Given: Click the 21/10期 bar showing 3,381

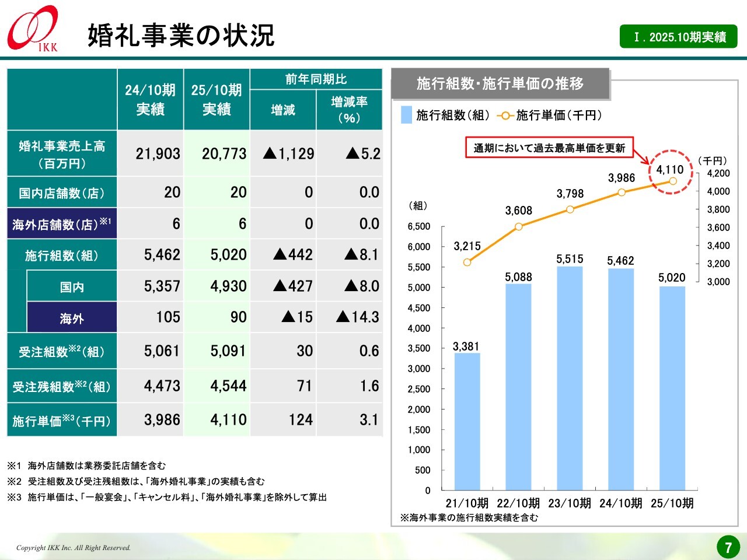Looking at the screenshot, I should 467,421.
